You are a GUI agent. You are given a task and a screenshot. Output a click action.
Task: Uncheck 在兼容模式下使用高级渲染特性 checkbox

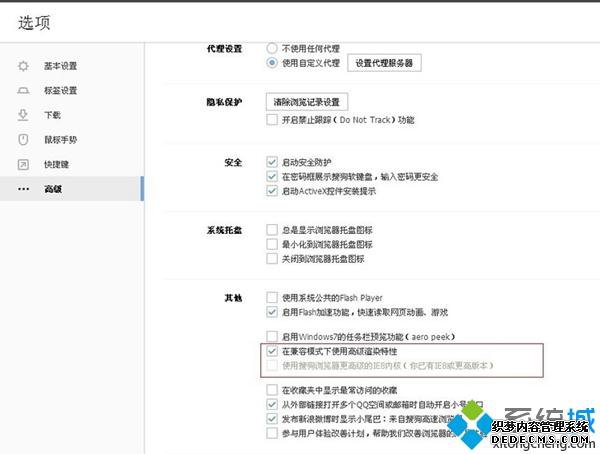272,352
